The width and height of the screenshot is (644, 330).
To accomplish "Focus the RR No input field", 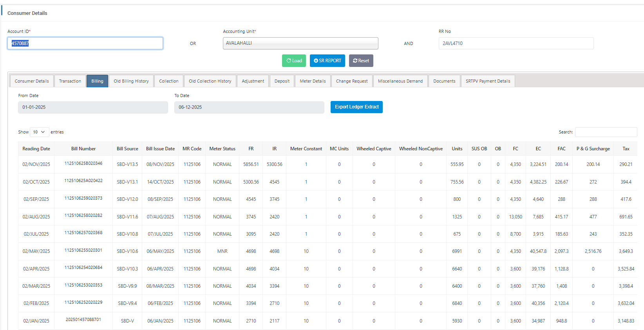I will [516, 43].
